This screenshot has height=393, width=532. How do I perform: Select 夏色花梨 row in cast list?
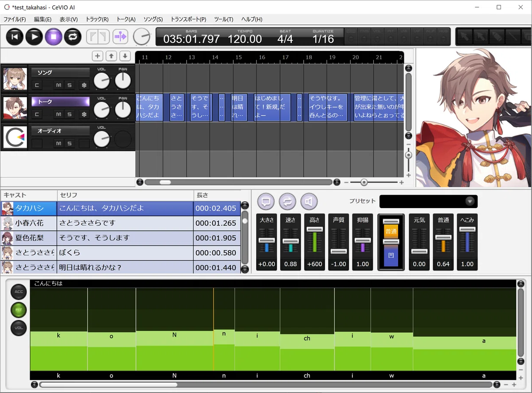(120, 238)
